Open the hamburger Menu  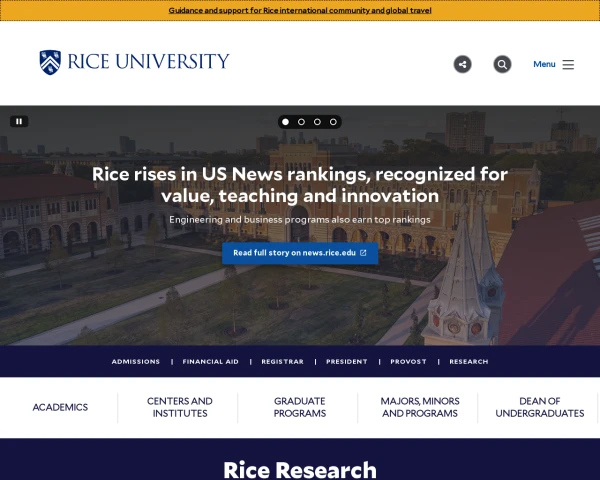coord(554,64)
